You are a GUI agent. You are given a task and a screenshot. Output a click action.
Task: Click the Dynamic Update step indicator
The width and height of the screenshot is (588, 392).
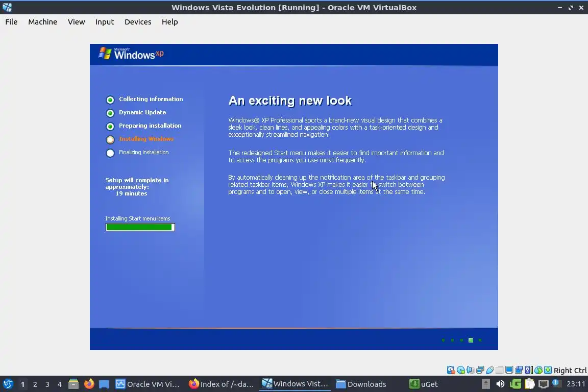tap(110, 113)
